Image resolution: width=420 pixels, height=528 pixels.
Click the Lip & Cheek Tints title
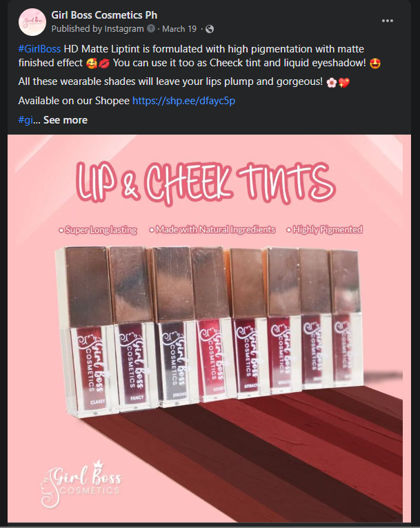(206, 184)
